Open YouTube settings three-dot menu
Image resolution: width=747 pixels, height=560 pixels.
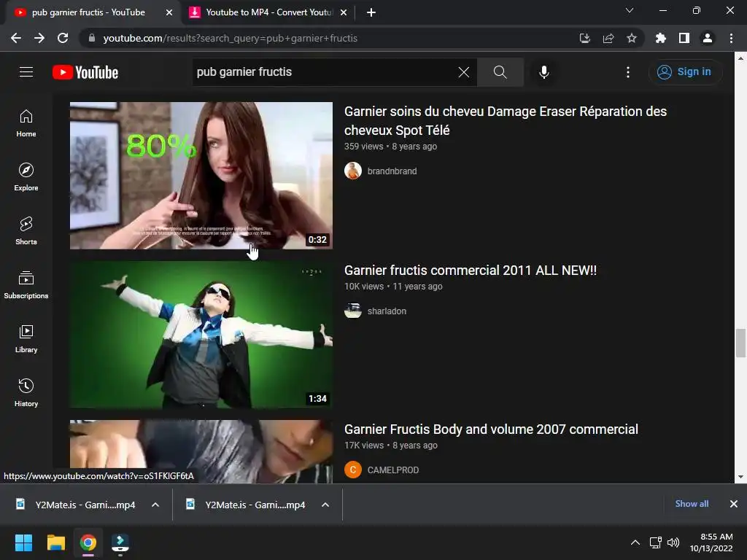[628, 72]
